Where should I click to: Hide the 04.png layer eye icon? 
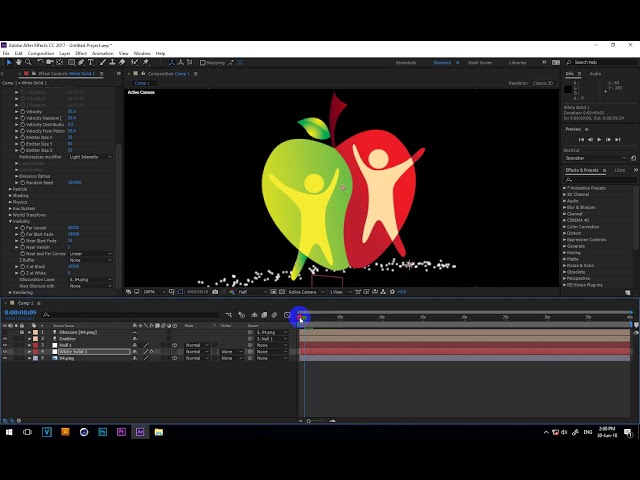pos(5,358)
